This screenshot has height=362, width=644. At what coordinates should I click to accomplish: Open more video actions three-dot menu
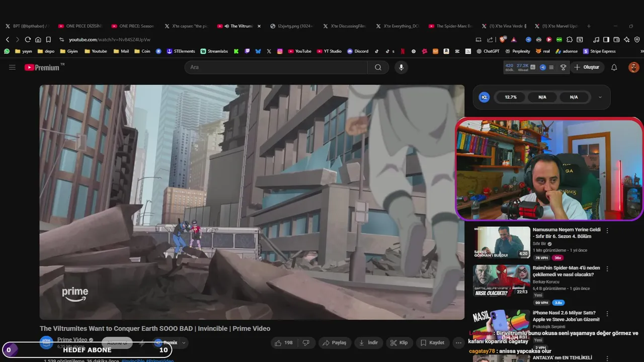point(458,342)
